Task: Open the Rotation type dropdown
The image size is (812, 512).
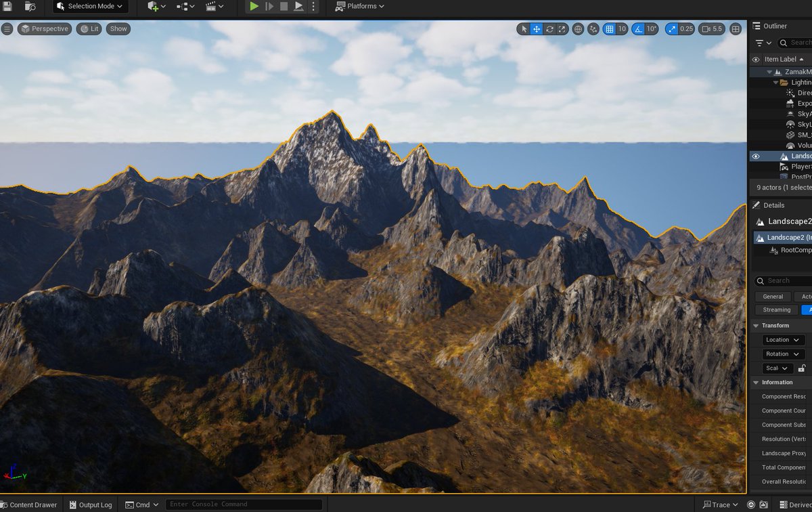Action: pyautogui.click(x=783, y=354)
